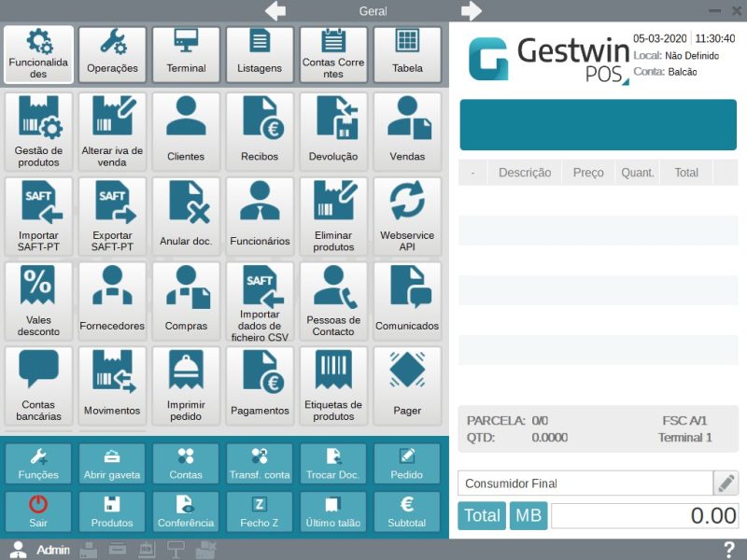Click the Consumidor Final customer field

pyautogui.click(x=585, y=483)
